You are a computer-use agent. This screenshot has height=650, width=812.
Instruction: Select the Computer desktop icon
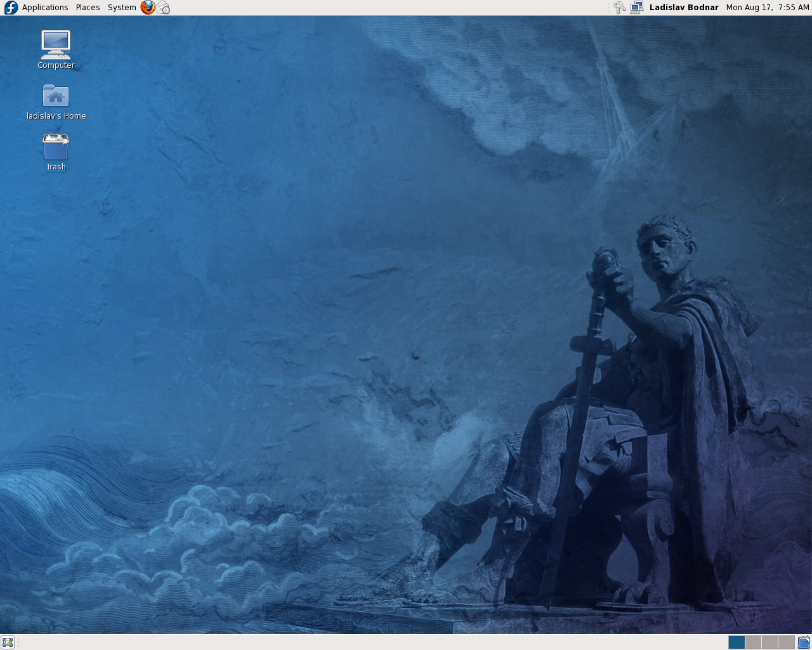point(56,50)
